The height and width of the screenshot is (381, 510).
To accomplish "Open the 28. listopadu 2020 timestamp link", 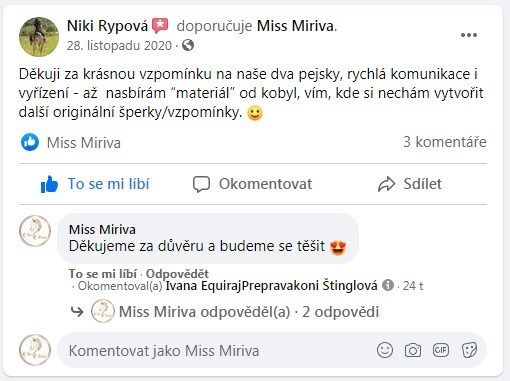I will click(119, 45).
